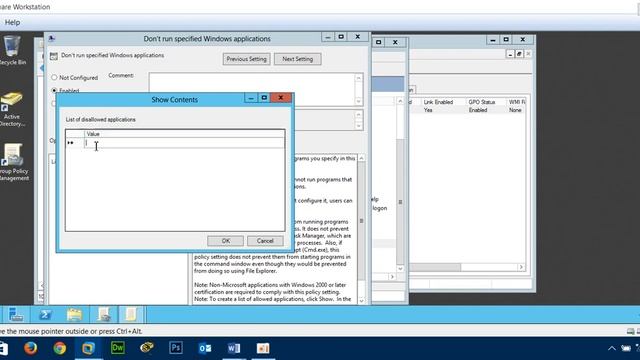Open Dreamweaver from host taskbar
The height and width of the screenshot is (360, 640).
coord(118,348)
